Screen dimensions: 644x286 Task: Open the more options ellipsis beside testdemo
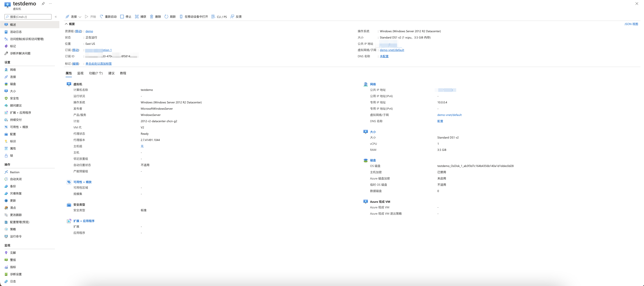[x=51, y=4]
